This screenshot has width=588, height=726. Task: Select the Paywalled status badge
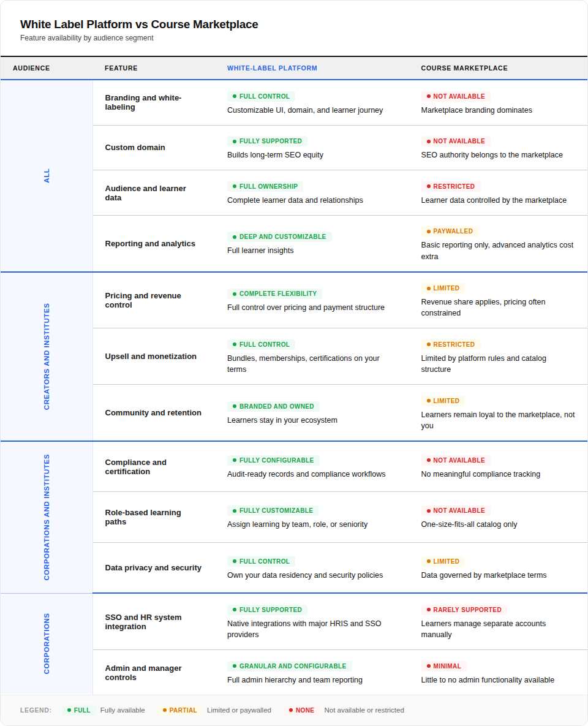pyautogui.click(x=449, y=232)
